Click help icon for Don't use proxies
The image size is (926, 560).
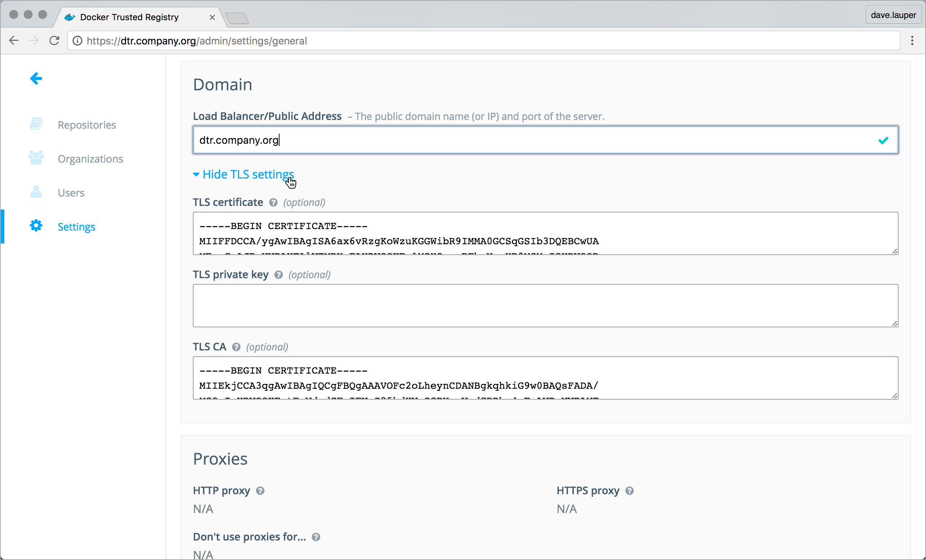point(316,537)
